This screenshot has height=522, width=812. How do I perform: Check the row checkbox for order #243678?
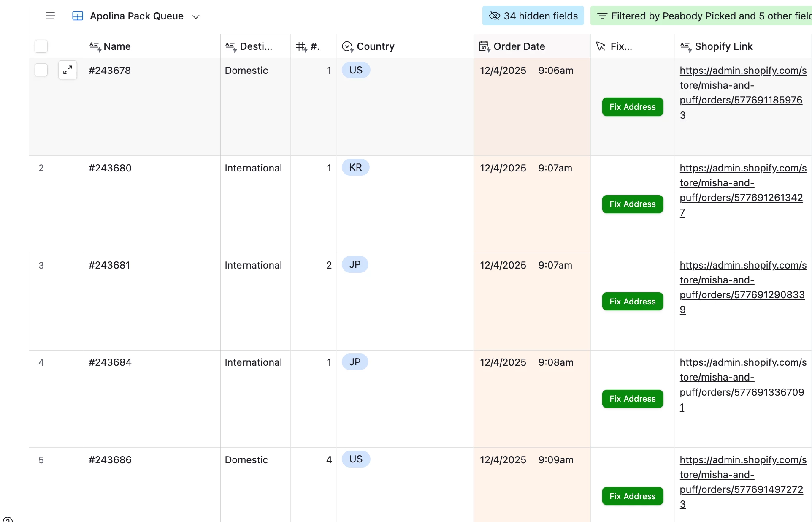41,70
